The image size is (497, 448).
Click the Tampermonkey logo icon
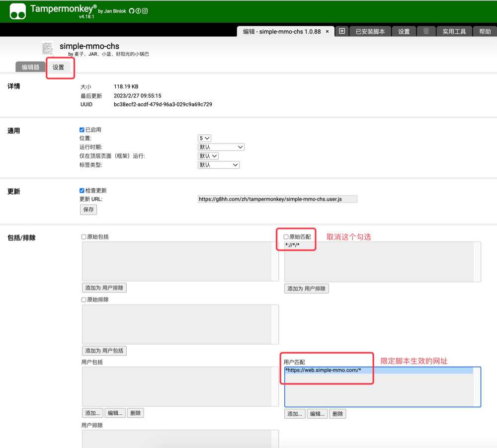(x=17, y=11)
